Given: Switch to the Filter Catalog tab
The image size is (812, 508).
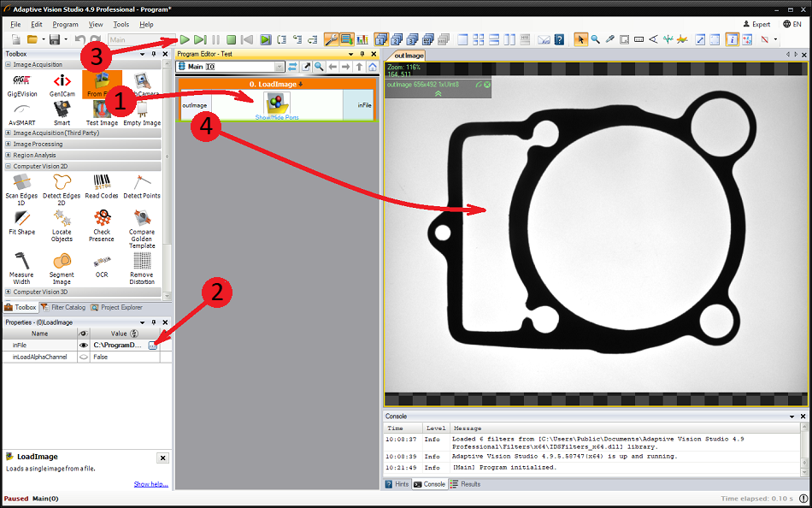Looking at the screenshot, I should point(68,307).
